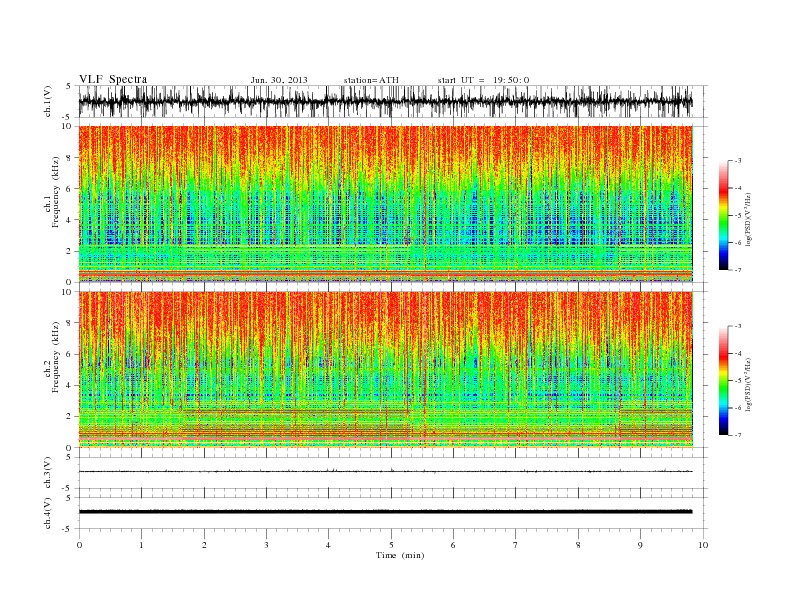Click the "-3" label on ch.1 color bar

click(738, 161)
